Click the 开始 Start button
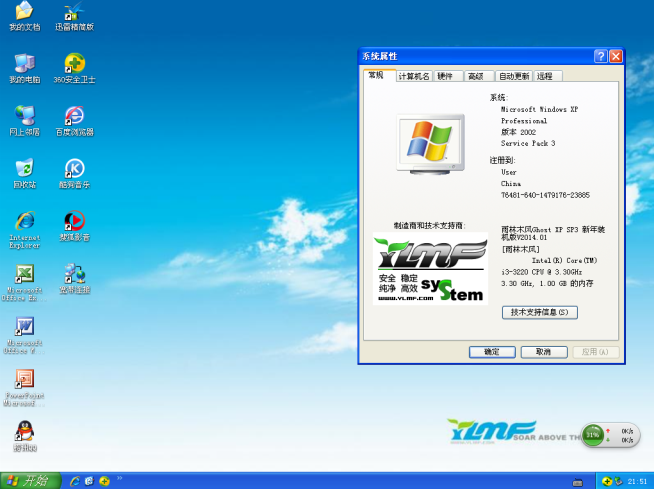Image resolution: width=654 pixels, height=489 pixels. [x=30, y=481]
